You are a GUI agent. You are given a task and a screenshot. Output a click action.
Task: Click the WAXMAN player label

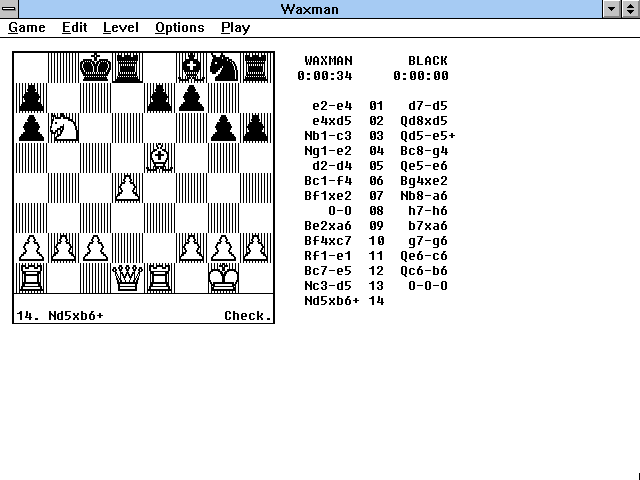click(328, 61)
